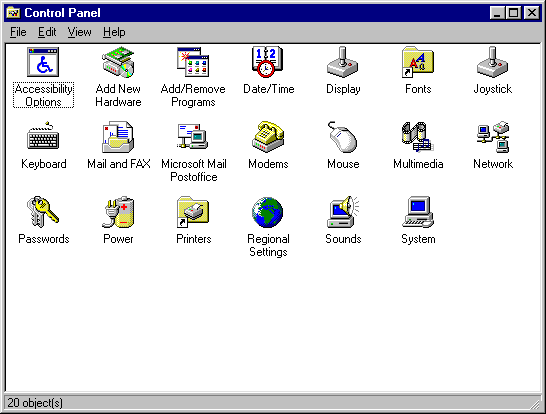546x414 pixels.
Task: Open the File menu
Action: [x=18, y=32]
